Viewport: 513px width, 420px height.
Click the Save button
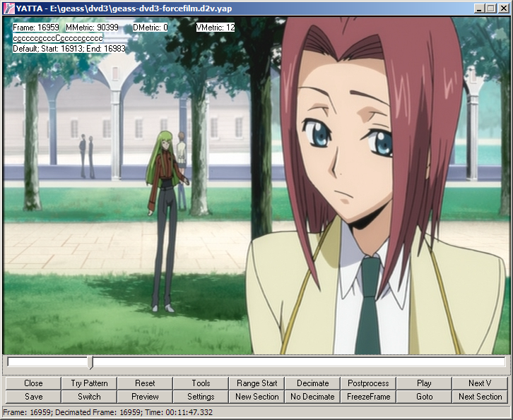[x=33, y=397]
